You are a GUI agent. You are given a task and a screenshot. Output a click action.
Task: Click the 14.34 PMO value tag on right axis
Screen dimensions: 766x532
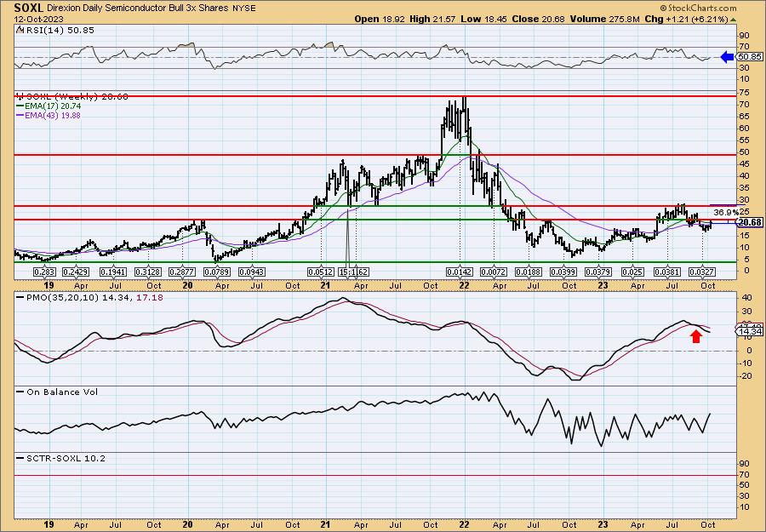750,332
